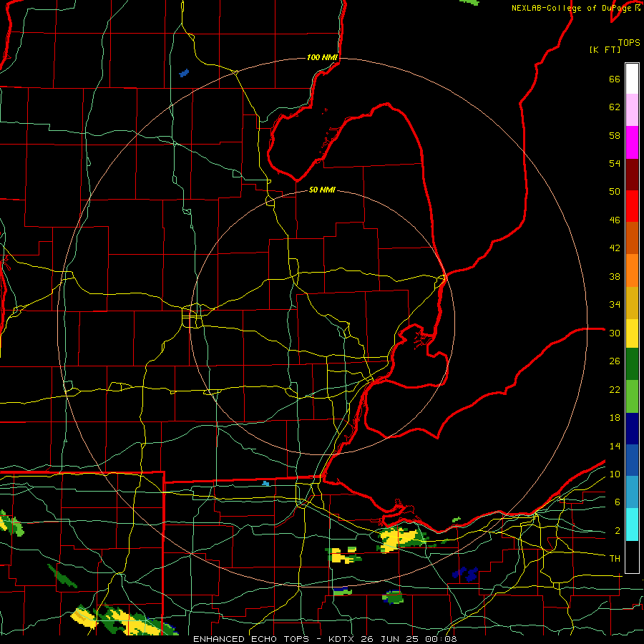Click the "TH" threshold label in legend
The height and width of the screenshot is (644, 644).
pyautogui.click(x=615, y=559)
